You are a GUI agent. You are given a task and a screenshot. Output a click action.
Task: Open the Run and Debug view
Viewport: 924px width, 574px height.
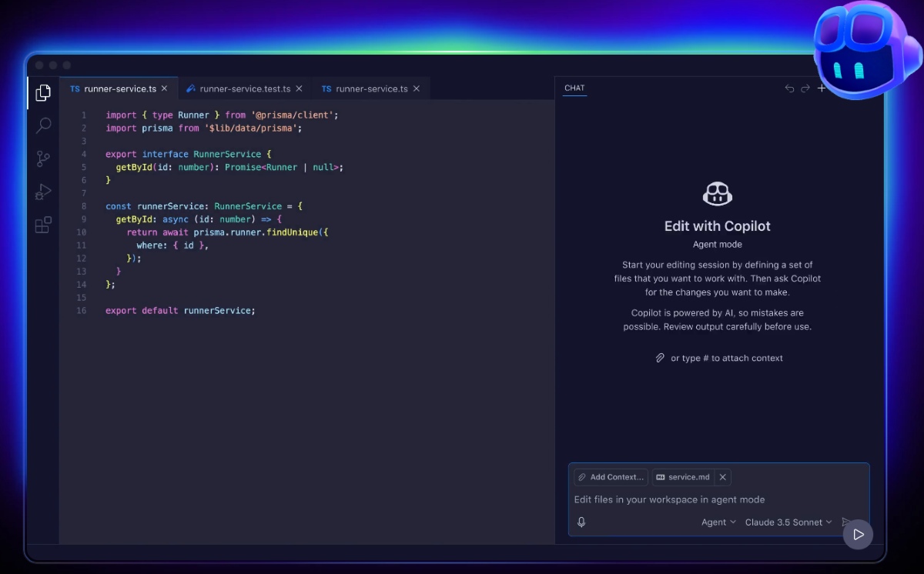[x=43, y=192]
